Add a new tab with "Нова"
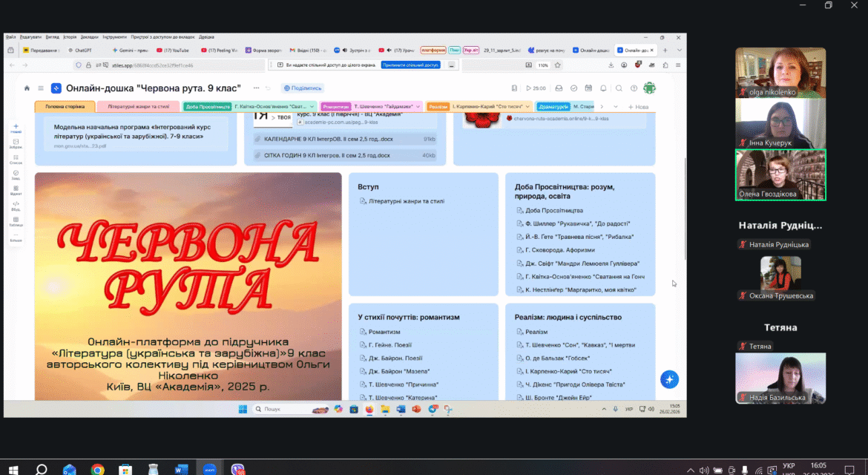Image resolution: width=868 pixels, height=475 pixels. 638,107
